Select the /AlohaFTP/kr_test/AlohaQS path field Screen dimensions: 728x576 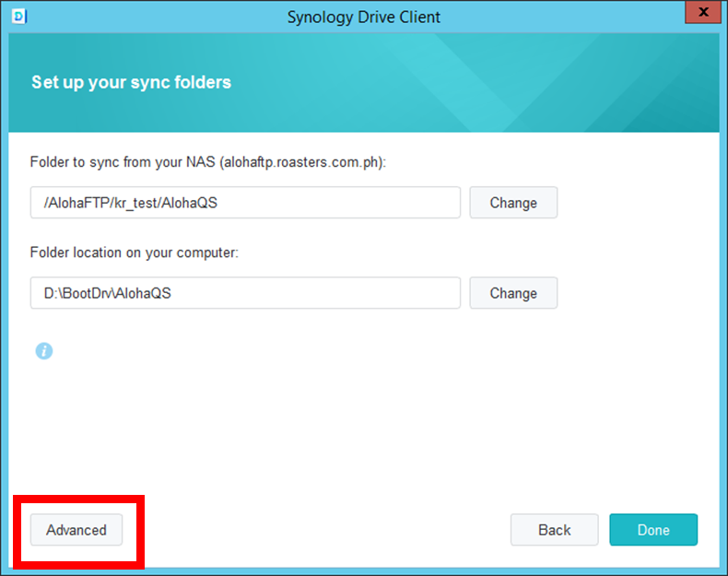[245, 203]
